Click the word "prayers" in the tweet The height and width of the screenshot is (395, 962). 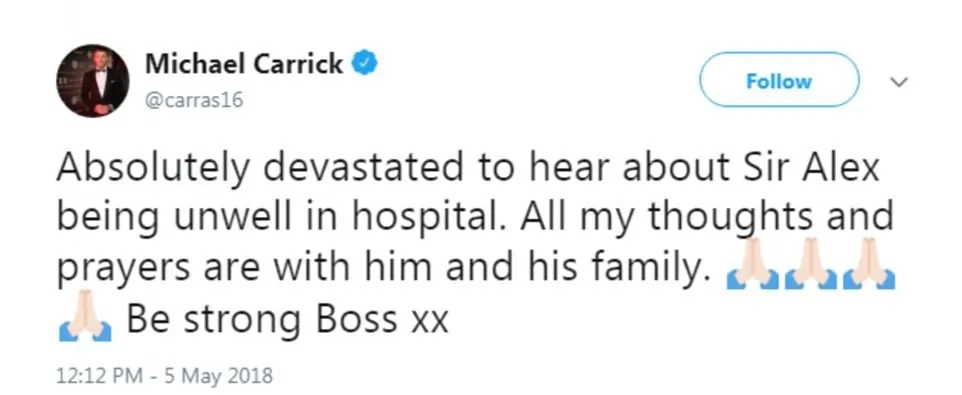pyautogui.click(x=125, y=269)
